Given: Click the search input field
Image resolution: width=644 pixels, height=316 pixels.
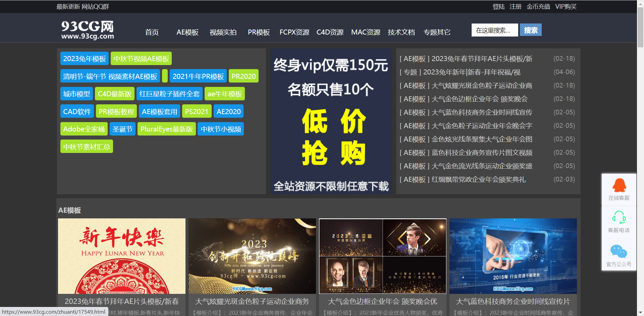Looking at the screenshot, I should tap(495, 30).
